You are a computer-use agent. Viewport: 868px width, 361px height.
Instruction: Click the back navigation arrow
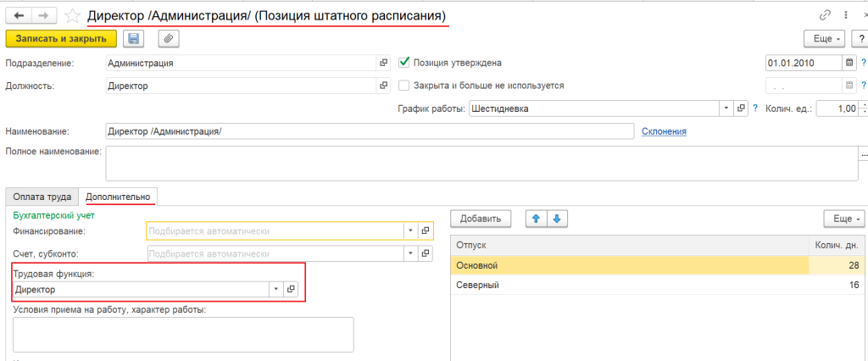pyautogui.click(x=19, y=16)
